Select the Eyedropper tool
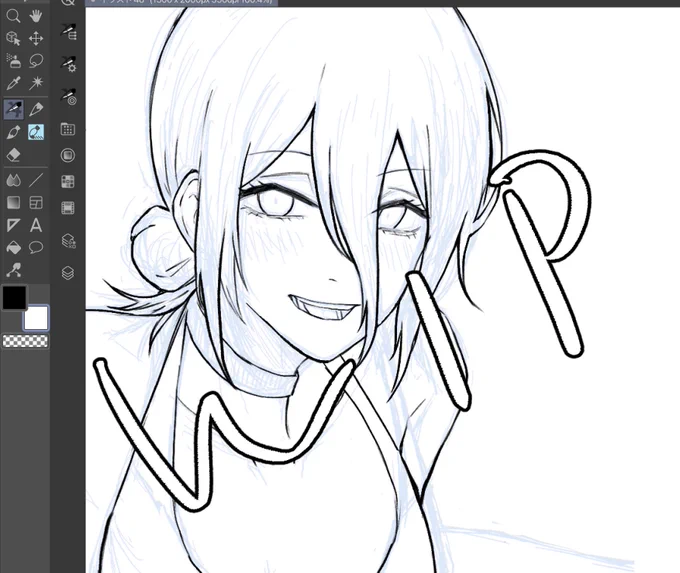 (x=13, y=83)
